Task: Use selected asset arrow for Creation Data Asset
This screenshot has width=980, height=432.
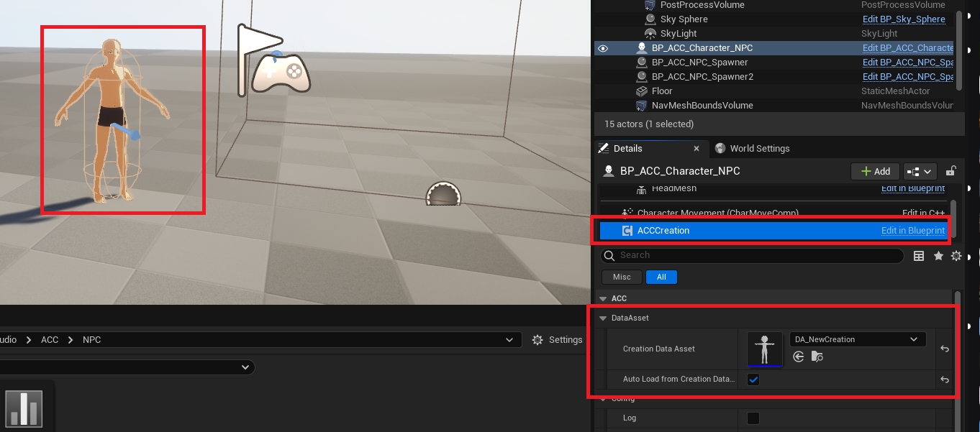Action: point(799,357)
